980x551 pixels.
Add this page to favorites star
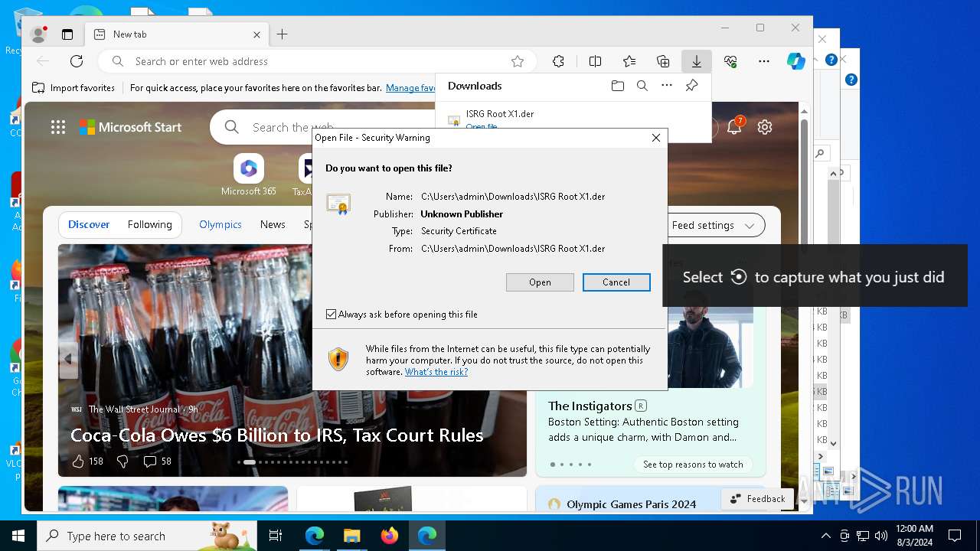(x=518, y=61)
